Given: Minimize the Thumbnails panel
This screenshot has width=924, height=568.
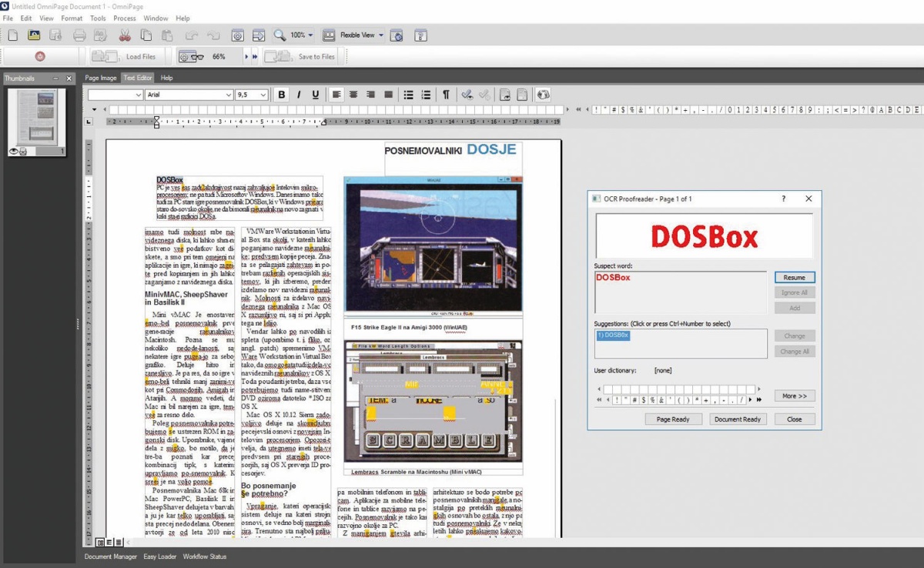Looking at the screenshot, I should click(55, 78).
